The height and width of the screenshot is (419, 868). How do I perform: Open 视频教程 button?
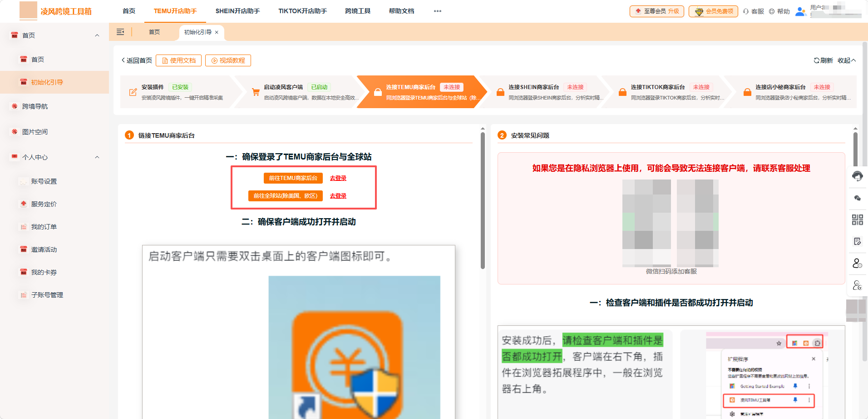pos(228,60)
